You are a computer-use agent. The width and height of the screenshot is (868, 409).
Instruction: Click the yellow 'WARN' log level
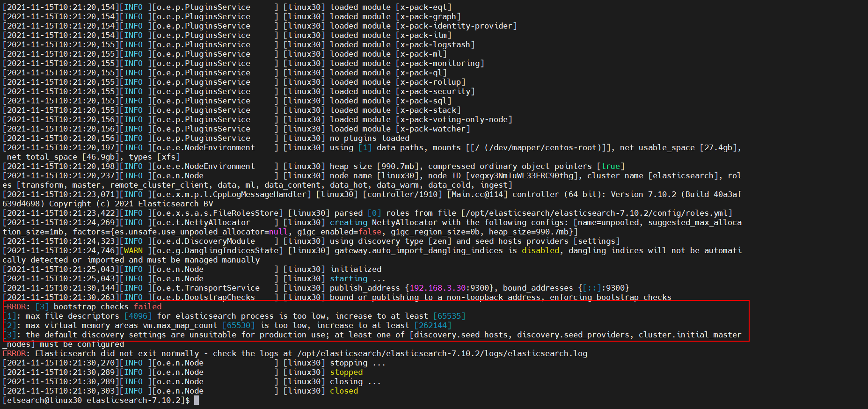pyautogui.click(x=133, y=250)
